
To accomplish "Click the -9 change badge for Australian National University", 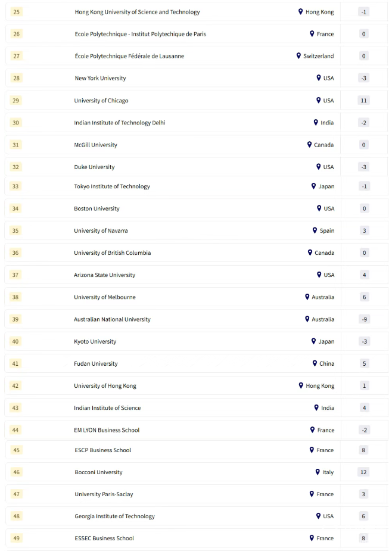I will coord(364,319).
